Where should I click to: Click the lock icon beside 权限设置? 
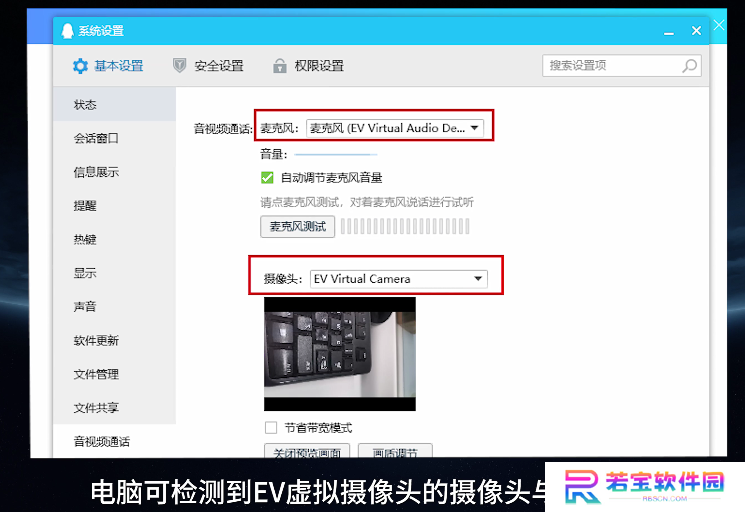click(x=280, y=66)
